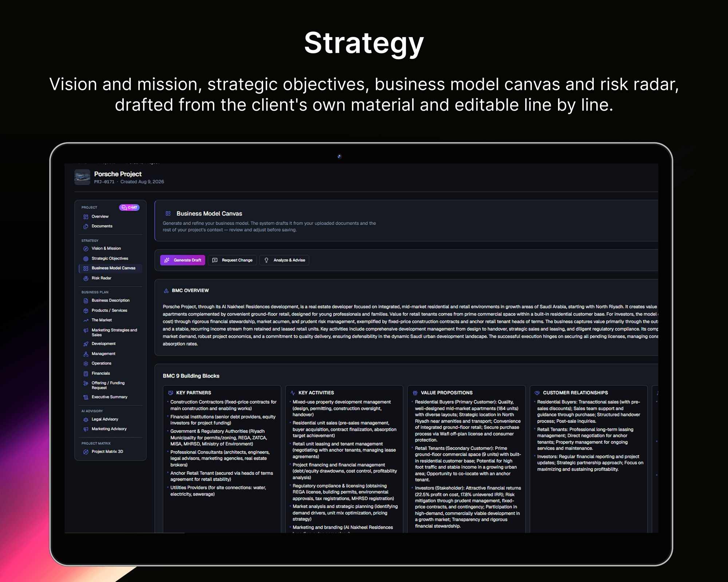Screen dimensions: 728x582
Task: Click the Customer Relationships card heading
Action: tap(575, 393)
